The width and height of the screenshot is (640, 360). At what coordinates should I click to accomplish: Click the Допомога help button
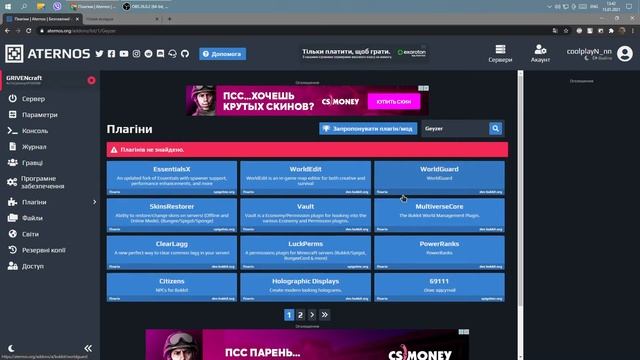click(222, 54)
